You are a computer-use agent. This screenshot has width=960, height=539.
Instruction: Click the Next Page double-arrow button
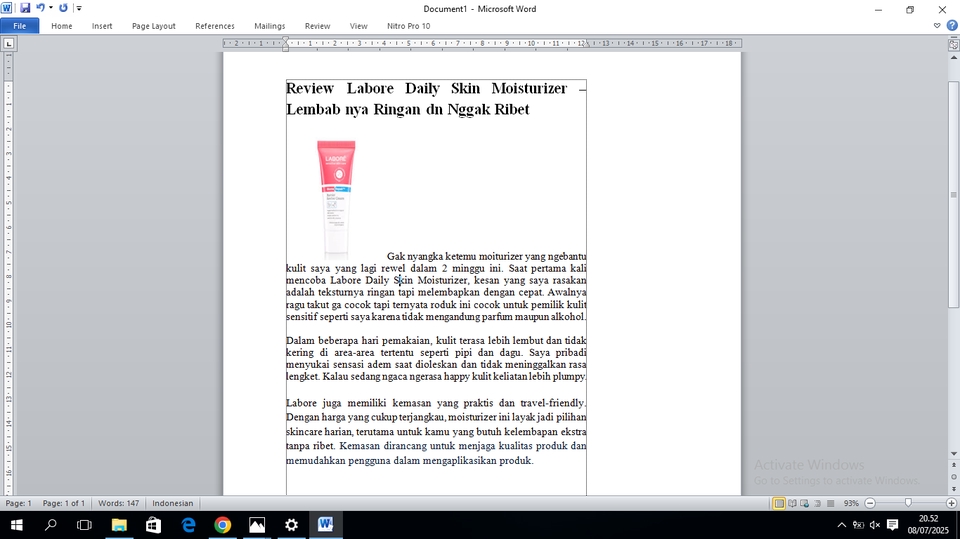coord(953,489)
